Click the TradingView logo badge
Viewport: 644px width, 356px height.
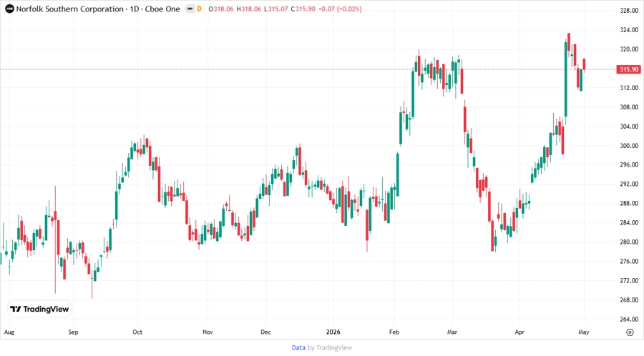click(x=40, y=310)
